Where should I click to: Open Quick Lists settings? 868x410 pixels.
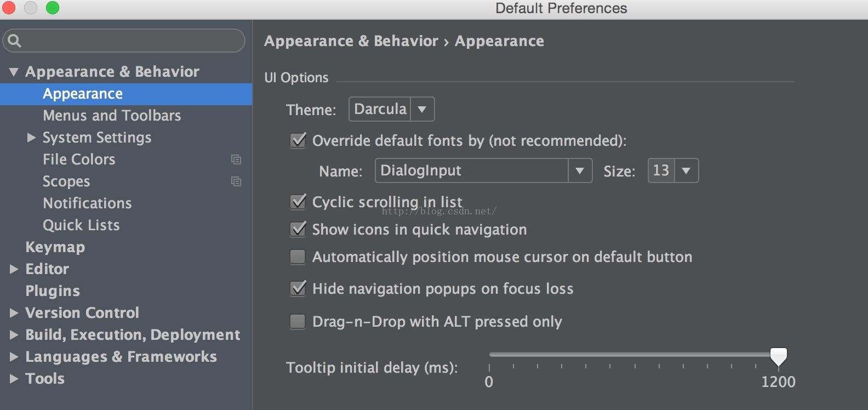[81, 225]
